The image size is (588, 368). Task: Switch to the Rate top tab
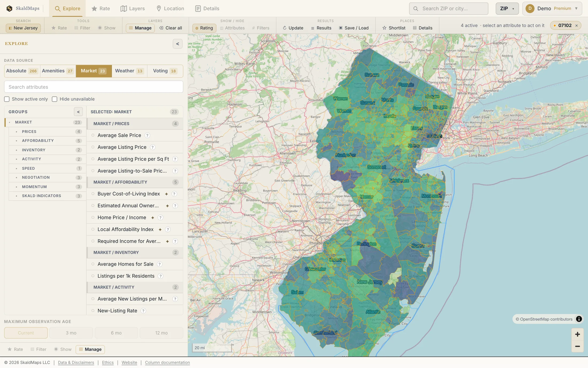pos(100,9)
